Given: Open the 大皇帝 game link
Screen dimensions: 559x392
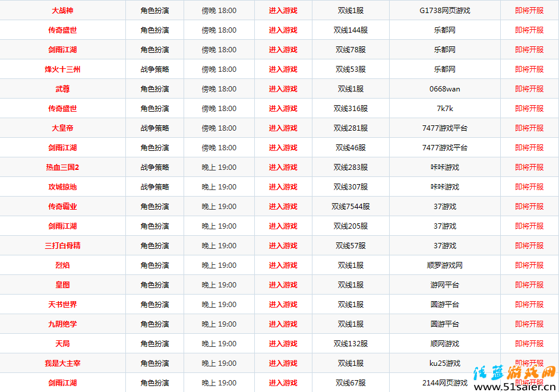Looking at the screenshot, I should (x=62, y=128).
